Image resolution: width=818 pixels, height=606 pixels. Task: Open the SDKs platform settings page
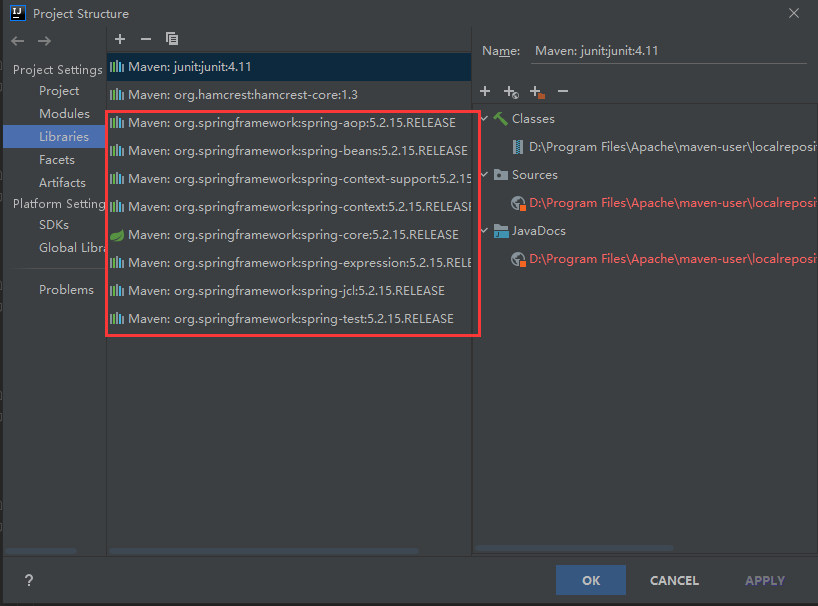[54, 225]
